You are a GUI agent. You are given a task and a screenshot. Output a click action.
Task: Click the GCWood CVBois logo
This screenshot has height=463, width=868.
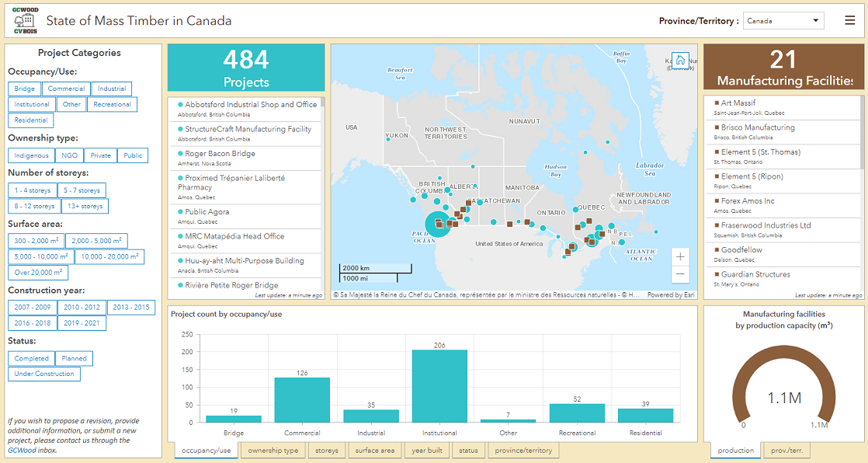[x=23, y=19]
